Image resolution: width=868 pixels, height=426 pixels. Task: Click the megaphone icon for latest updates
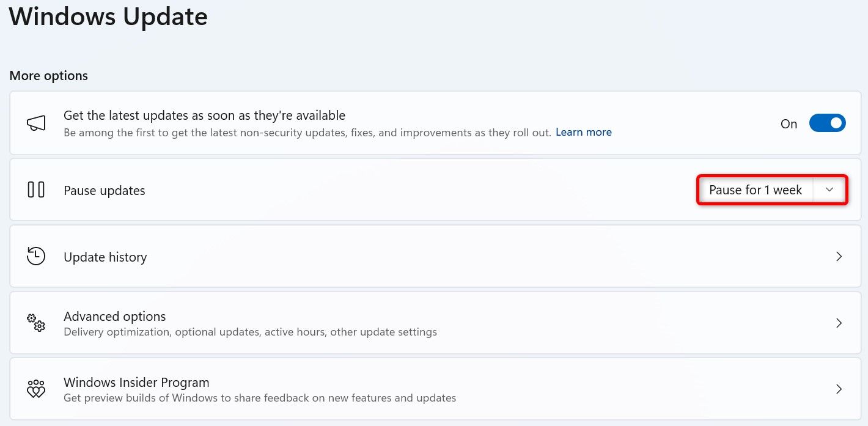pos(36,123)
